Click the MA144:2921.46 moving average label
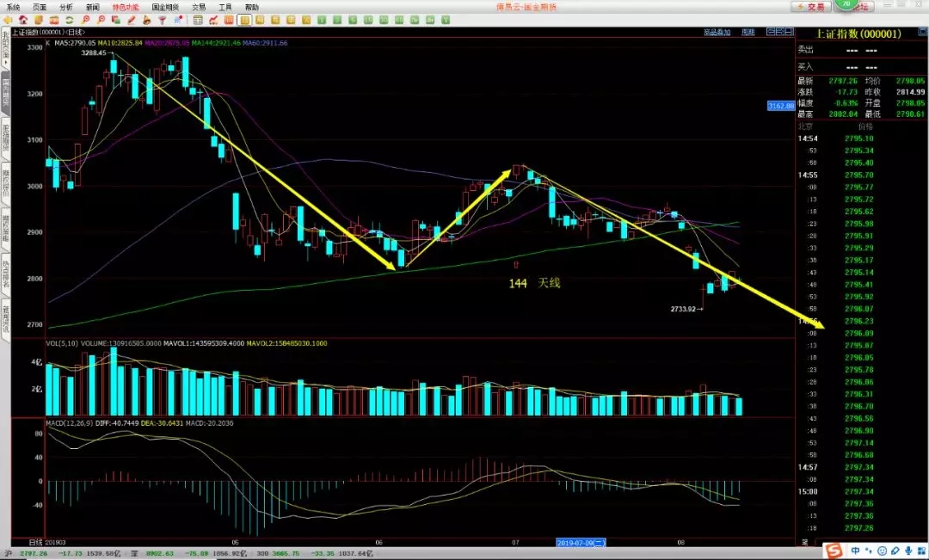 216,43
